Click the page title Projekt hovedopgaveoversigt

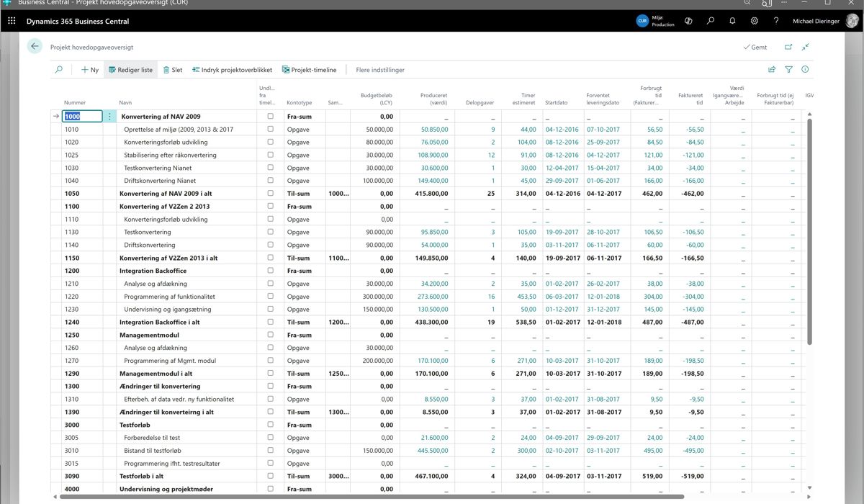pos(91,48)
